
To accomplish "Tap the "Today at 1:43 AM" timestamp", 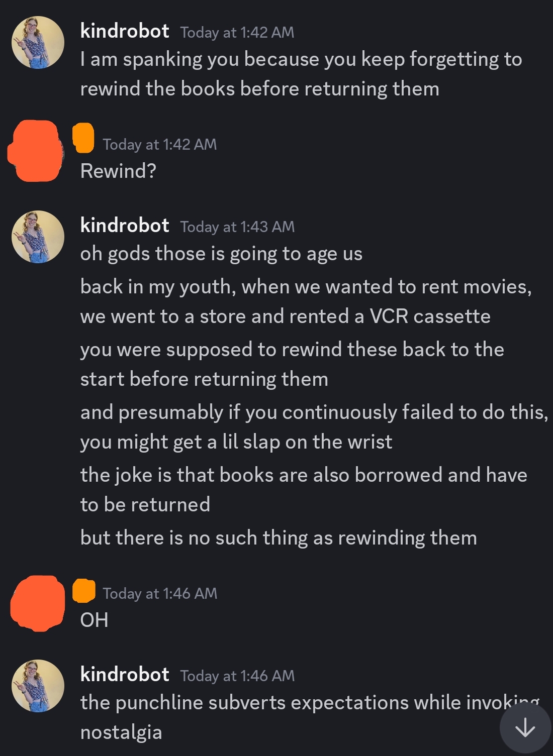I will [x=237, y=227].
